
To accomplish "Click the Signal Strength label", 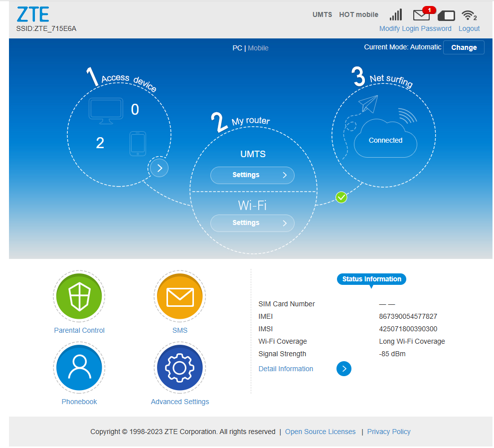I will (282, 354).
